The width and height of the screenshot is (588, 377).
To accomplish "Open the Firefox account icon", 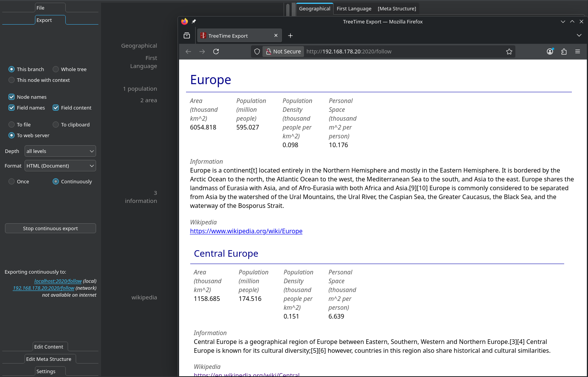I will pyautogui.click(x=550, y=51).
